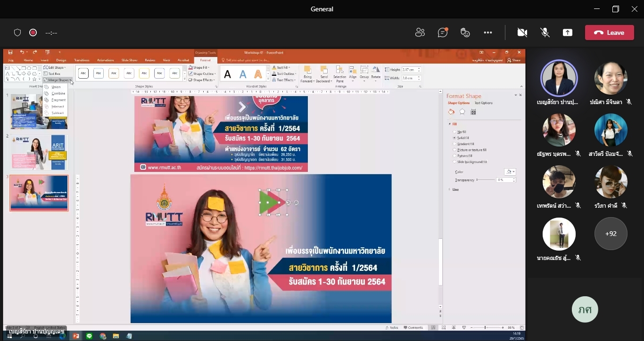Open Teams reactions menu
The height and width of the screenshot is (341, 644).
click(x=465, y=32)
